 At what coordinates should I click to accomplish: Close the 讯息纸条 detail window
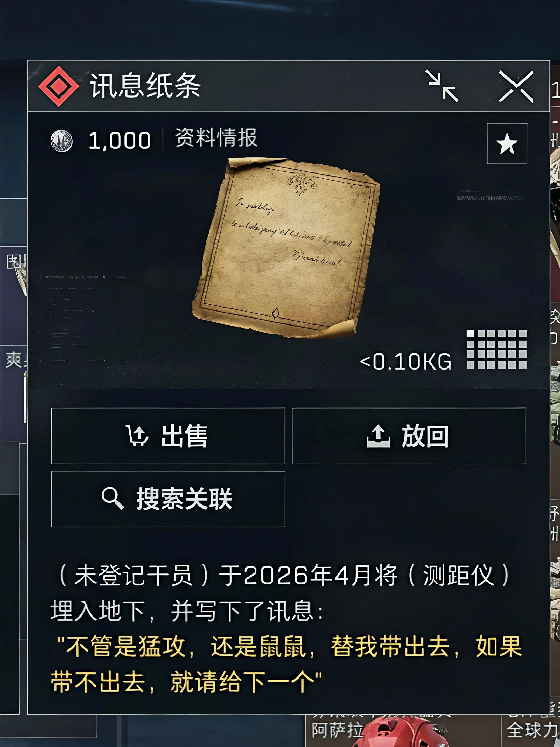(516, 86)
